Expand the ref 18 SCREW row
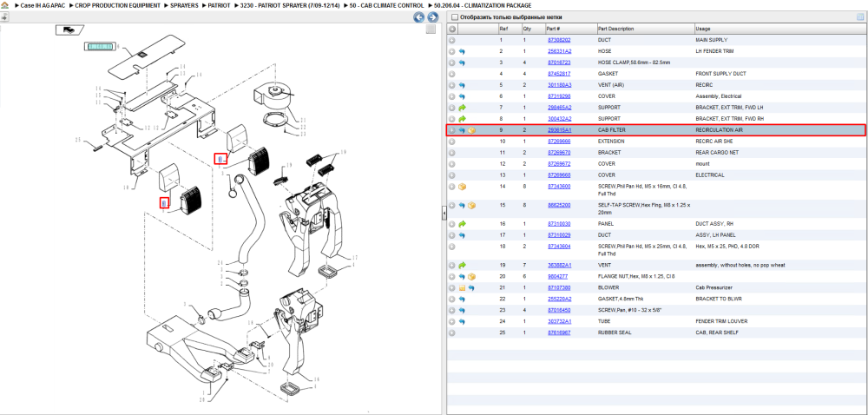 [452, 247]
